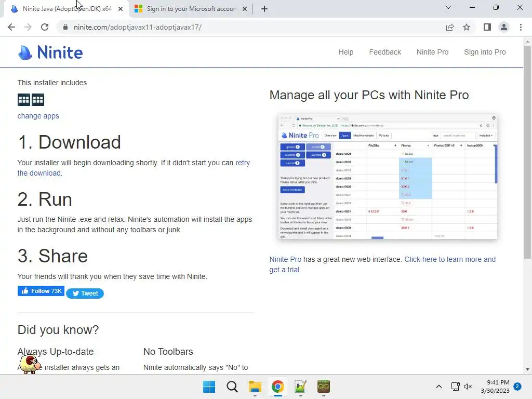Select the 'Did you know?' heading

58,330
